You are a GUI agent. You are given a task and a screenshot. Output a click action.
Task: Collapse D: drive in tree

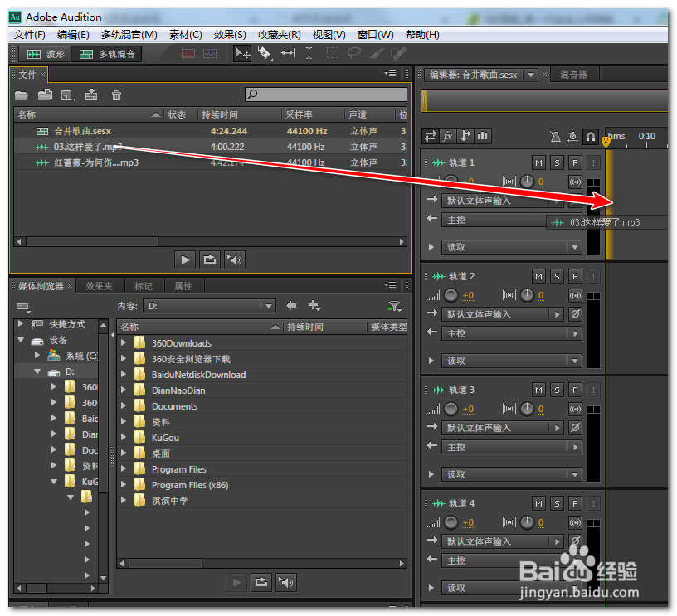37,371
